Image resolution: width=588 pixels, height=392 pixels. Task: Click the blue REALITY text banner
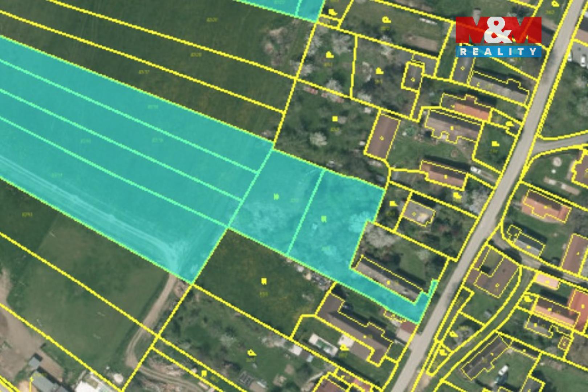(498, 52)
